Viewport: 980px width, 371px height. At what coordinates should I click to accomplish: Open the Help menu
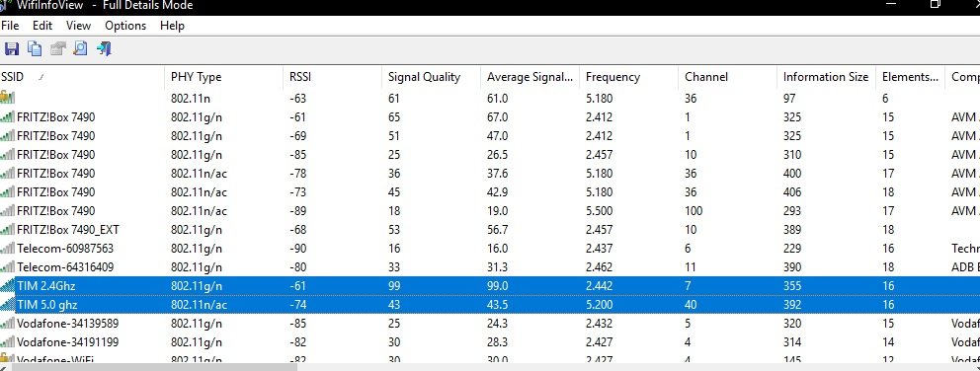click(x=172, y=26)
